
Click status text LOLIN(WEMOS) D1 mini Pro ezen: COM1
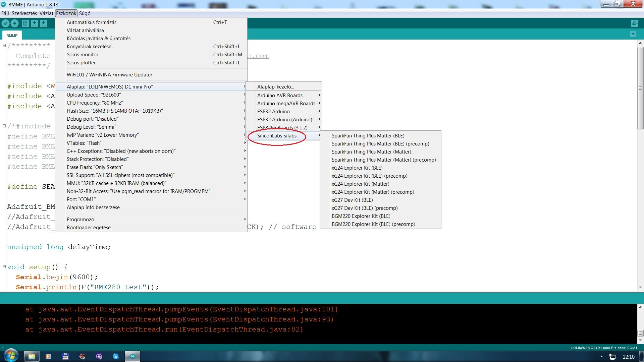[604, 348]
